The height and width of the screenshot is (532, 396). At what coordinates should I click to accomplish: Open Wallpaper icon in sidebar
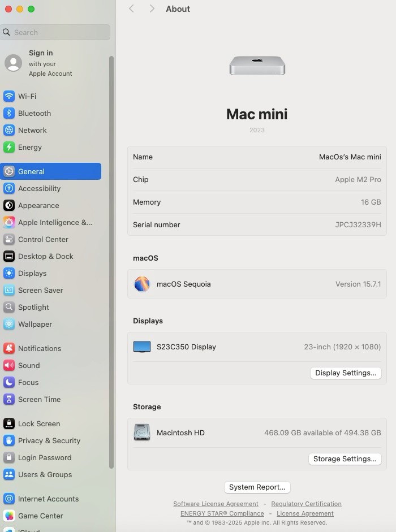[x=9, y=324]
